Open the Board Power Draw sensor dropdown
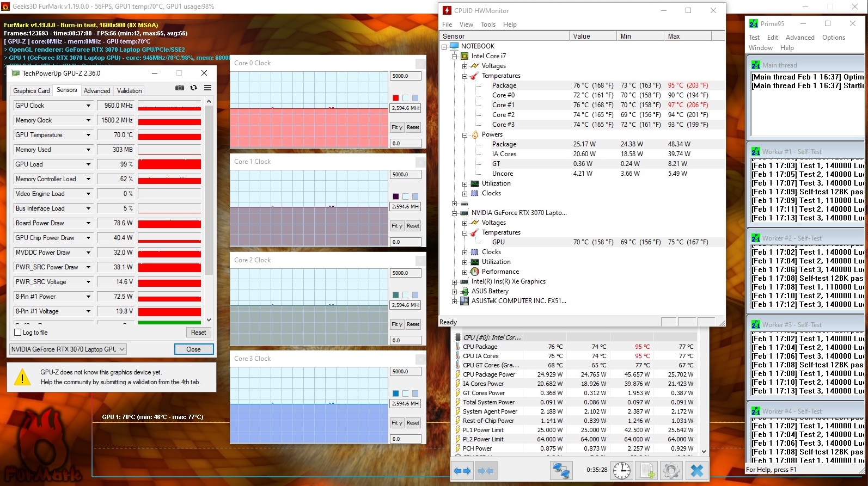Image resolution: width=868 pixels, height=486 pixels. [x=88, y=223]
